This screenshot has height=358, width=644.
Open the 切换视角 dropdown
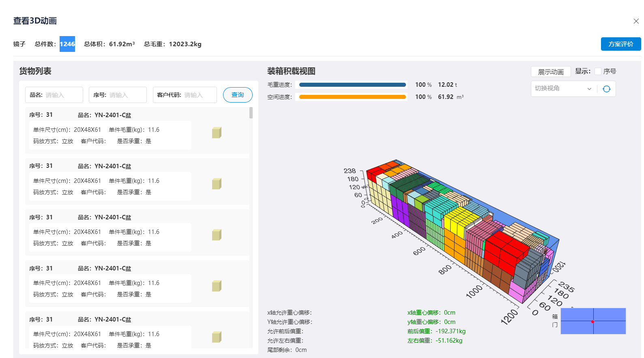coord(562,89)
